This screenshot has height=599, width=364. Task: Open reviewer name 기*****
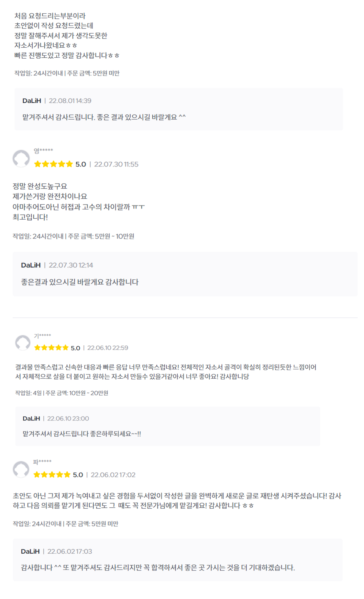pyautogui.click(x=42, y=336)
